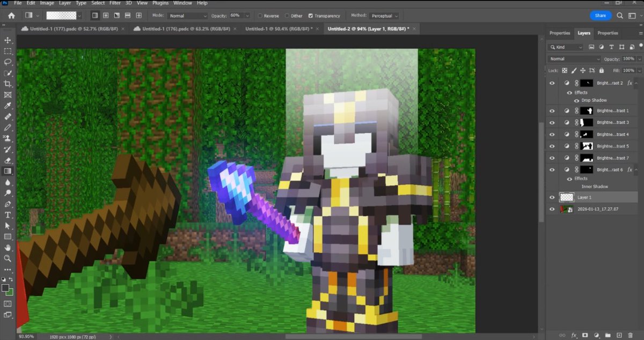Uncheck the Transparency checkbox
644x340 pixels.
[x=311, y=16]
